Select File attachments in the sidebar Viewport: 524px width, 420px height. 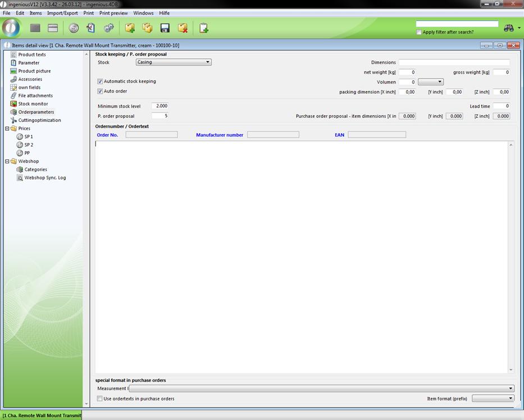[35, 95]
